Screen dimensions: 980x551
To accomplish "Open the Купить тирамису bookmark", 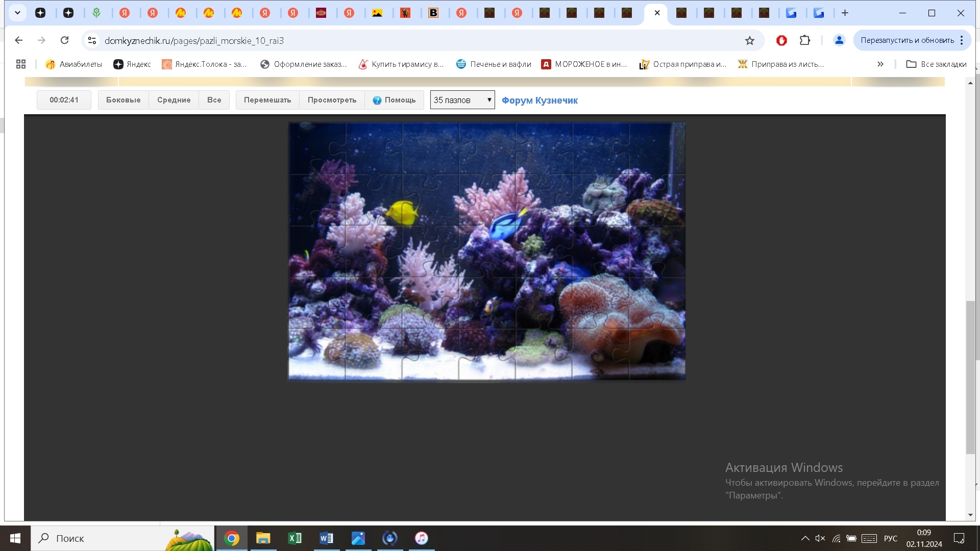I will click(x=401, y=64).
